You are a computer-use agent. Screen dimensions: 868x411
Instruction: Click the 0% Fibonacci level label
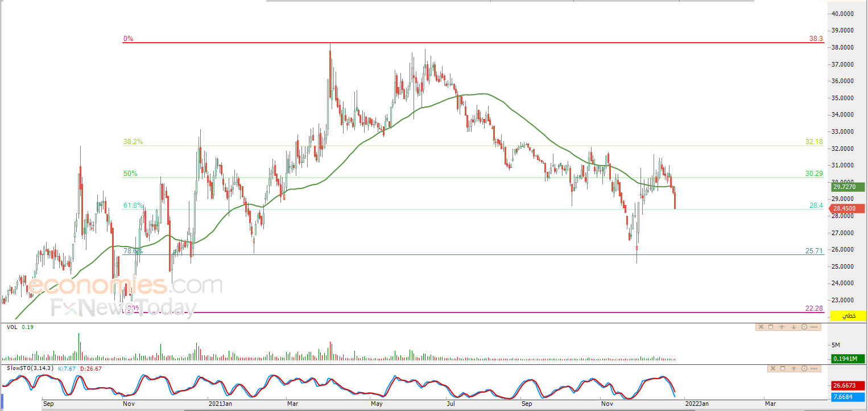[128, 39]
